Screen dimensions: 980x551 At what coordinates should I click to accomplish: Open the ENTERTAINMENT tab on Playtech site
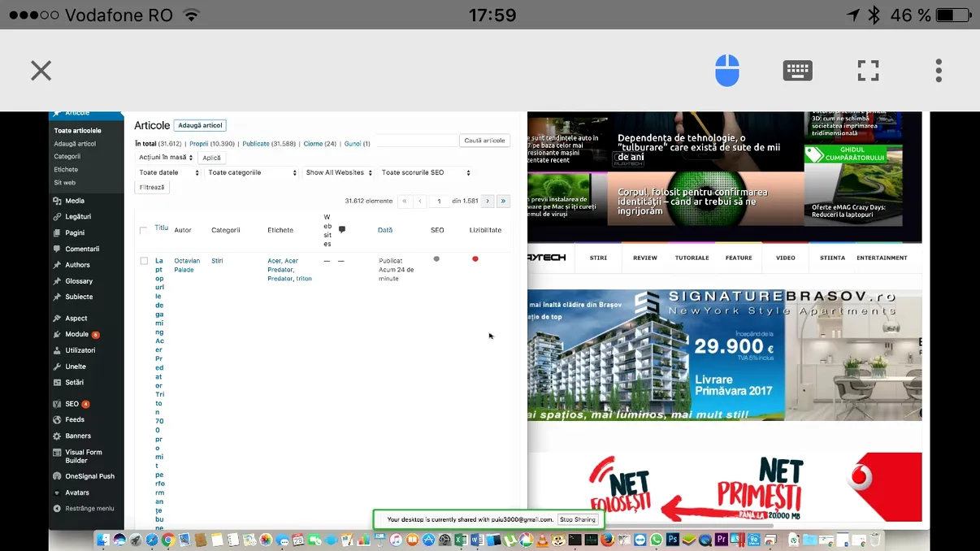882,258
